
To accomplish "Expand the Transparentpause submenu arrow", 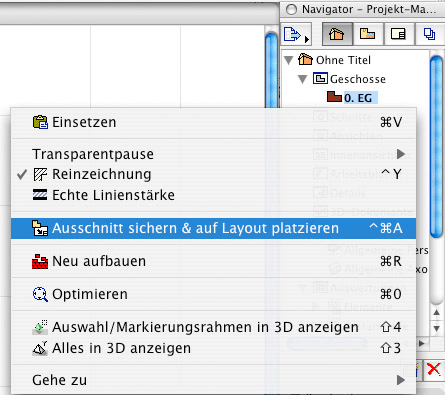I will click(x=401, y=154).
